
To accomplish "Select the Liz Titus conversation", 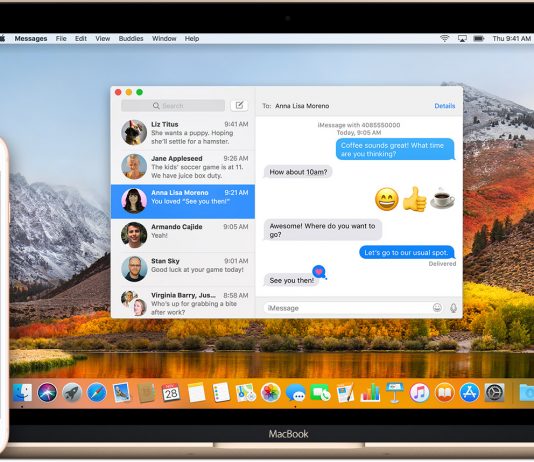I will pos(183,133).
